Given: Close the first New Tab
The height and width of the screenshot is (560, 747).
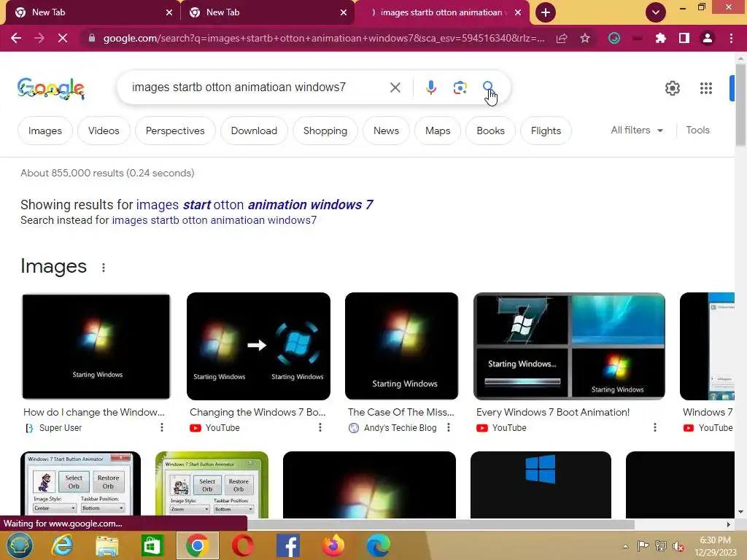Looking at the screenshot, I should pos(169,12).
